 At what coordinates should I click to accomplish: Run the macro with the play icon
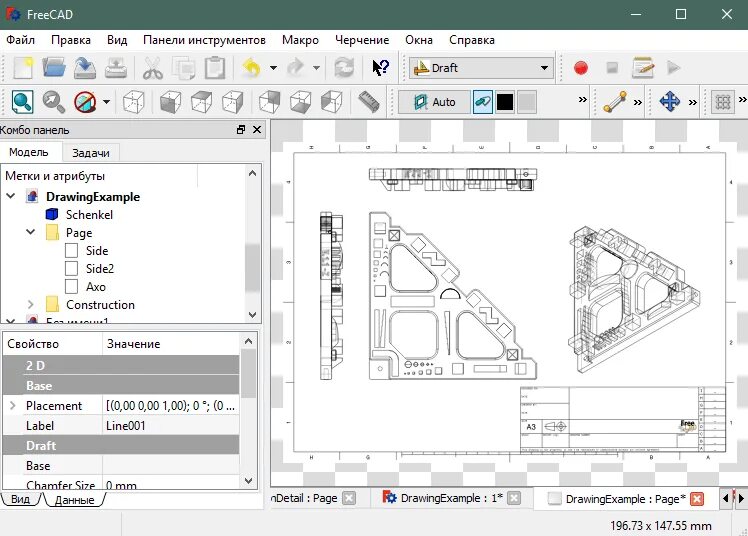[673, 68]
